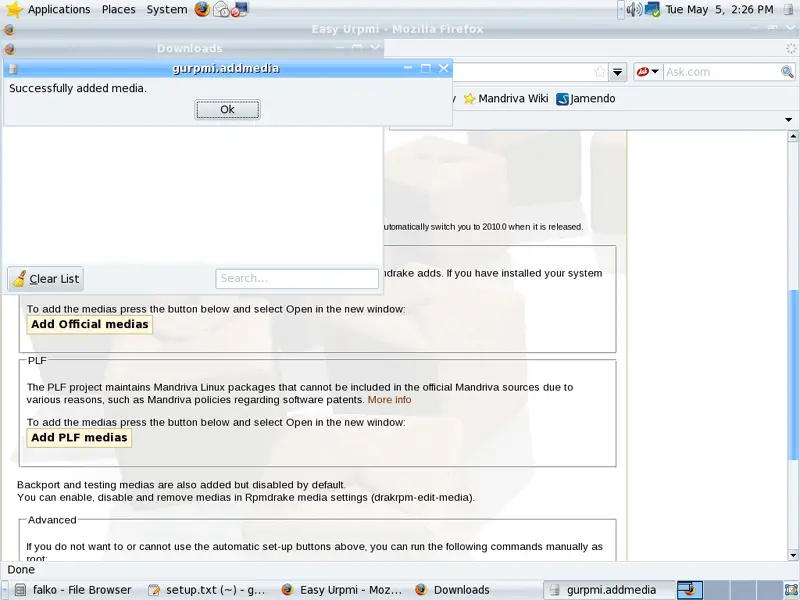
Task: Click the show desktop icon at bottom left
Action: point(4,590)
